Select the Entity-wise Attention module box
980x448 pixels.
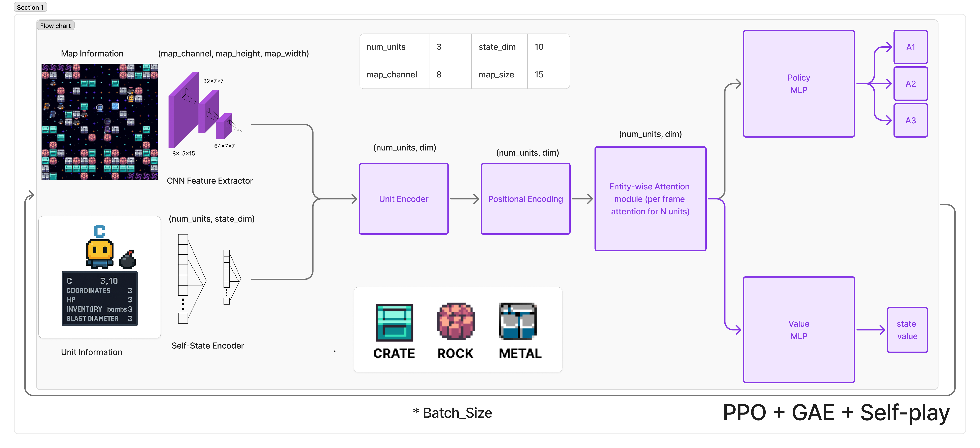pyautogui.click(x=650, y=199)
